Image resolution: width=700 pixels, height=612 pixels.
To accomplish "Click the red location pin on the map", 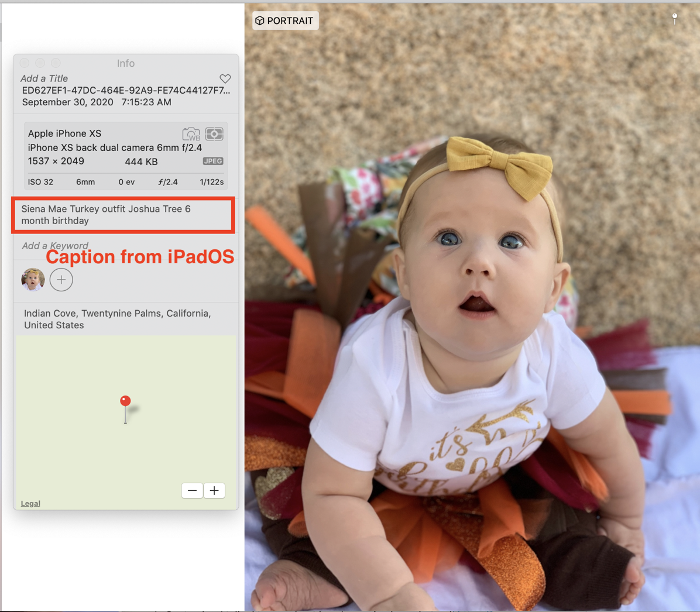I will click(x=125, y=401).
